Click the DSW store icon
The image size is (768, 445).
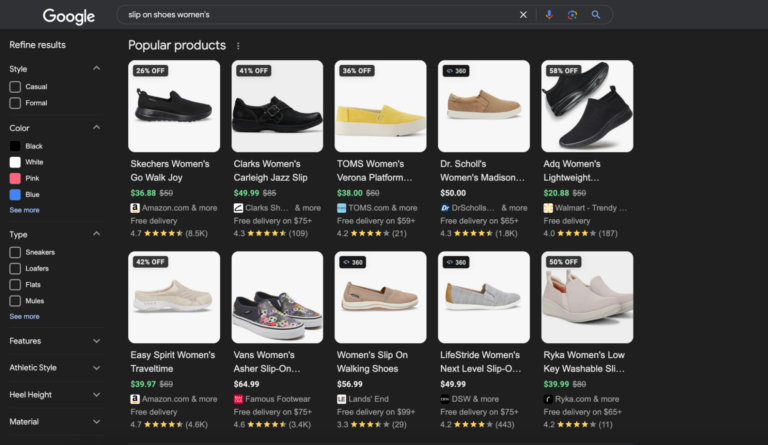445,399
